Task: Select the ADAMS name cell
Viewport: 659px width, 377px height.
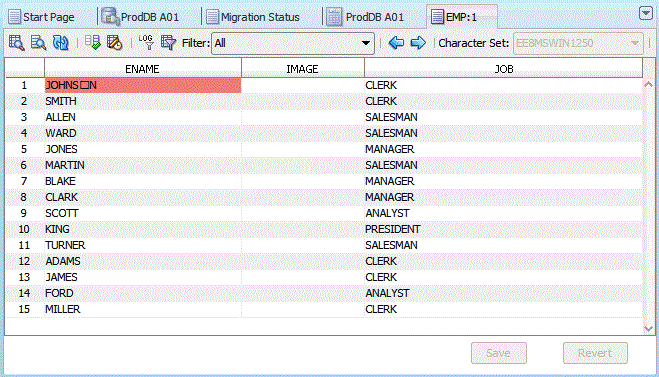Action: [x=143, y=261]
